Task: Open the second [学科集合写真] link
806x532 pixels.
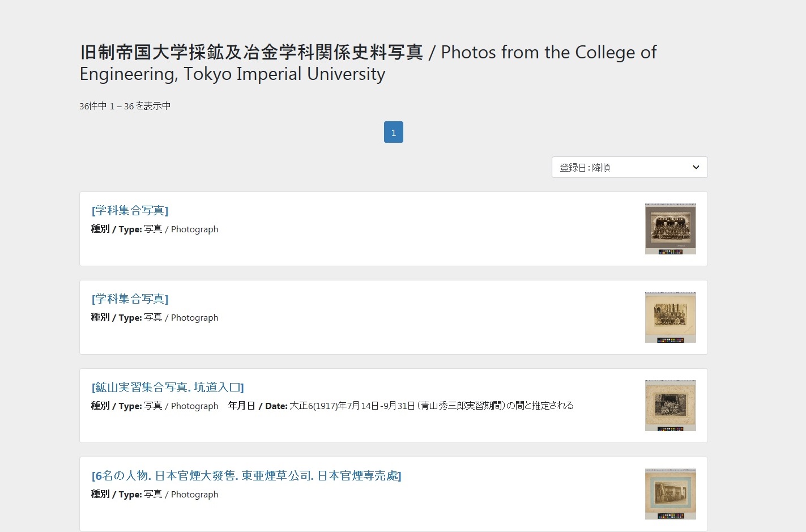Action: [130, 299]
